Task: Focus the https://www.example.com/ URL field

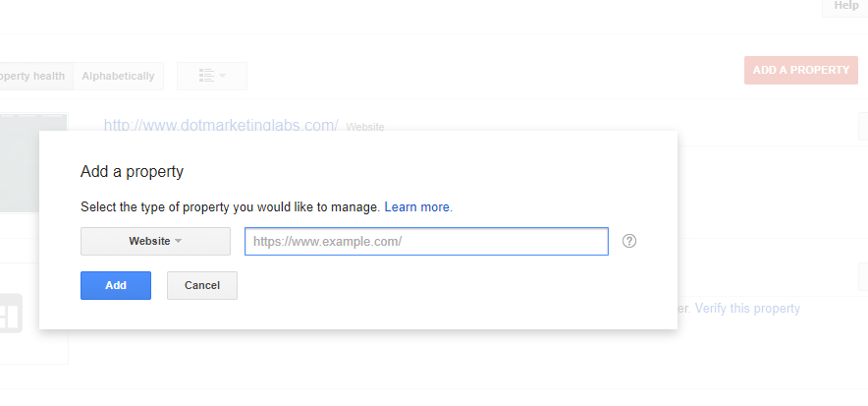Action: click(x=426, y=241)
